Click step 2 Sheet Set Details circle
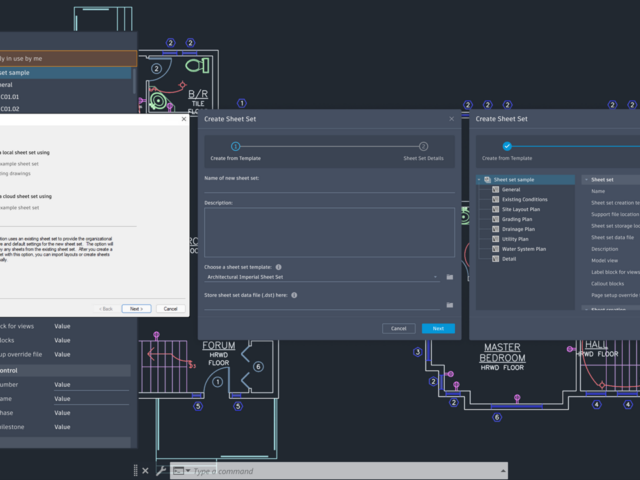The height and width of the screenshot is (480, 640). coord(423,146)
